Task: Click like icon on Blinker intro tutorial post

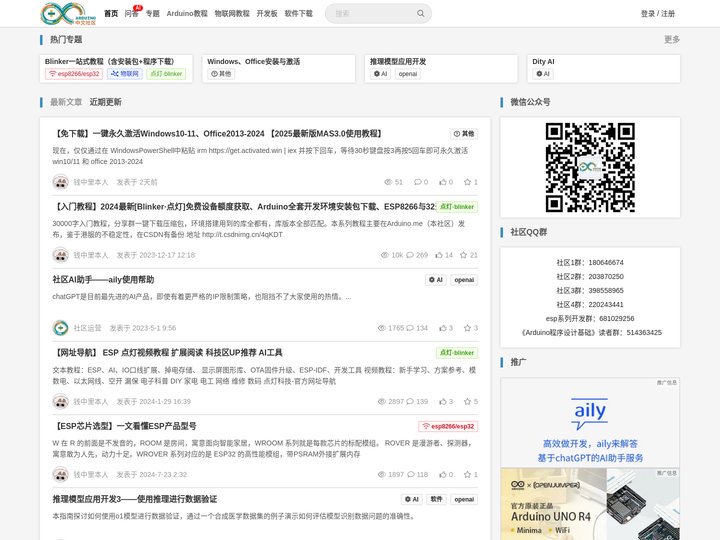Action: [439, 255]
